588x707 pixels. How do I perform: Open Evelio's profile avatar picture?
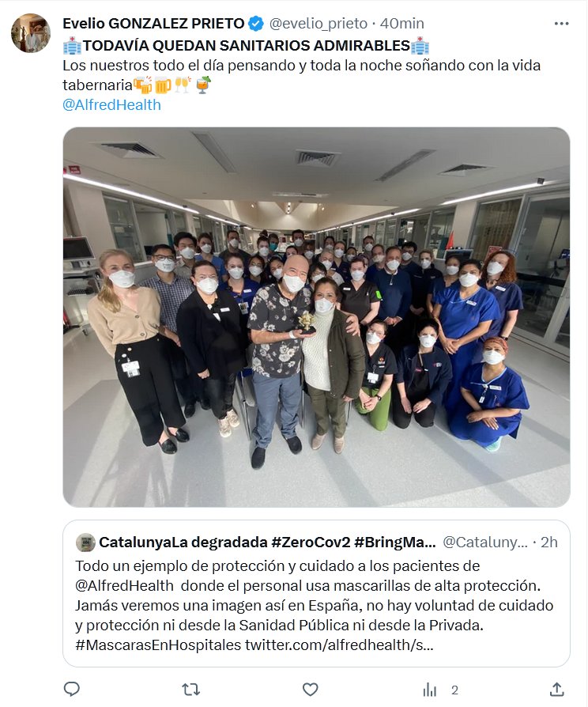[x=31, y=33]
